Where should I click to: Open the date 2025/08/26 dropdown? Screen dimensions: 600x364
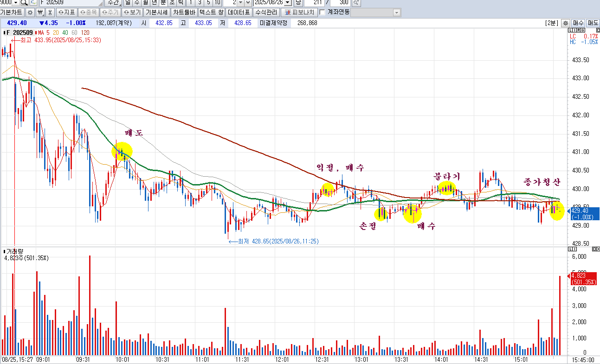(x=288, y=2)
